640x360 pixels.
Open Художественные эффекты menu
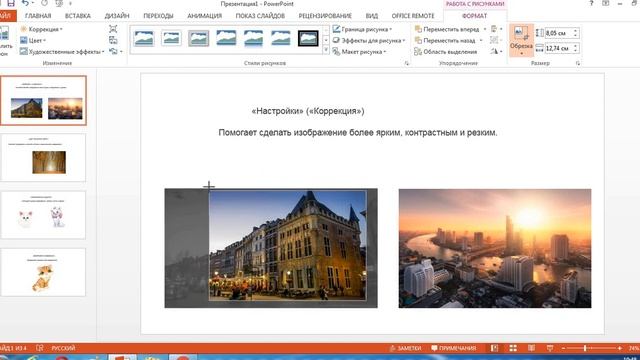pyautogui.click(x=62, y=52)
